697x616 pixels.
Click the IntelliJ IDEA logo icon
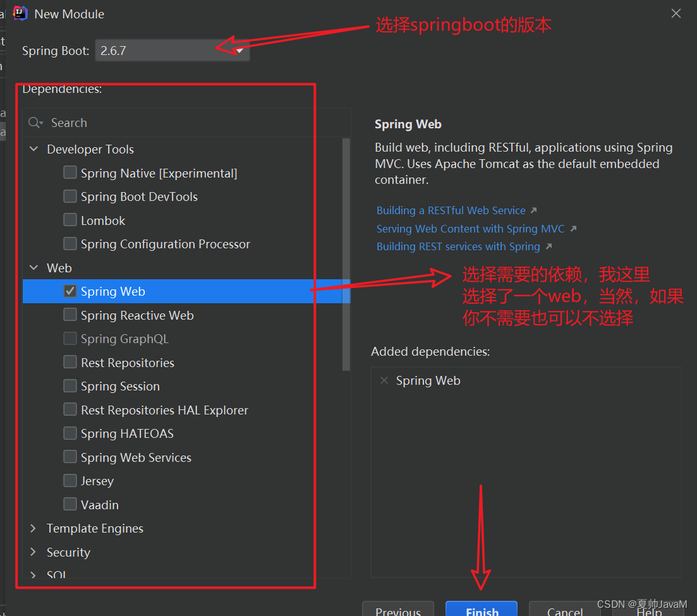20,14
